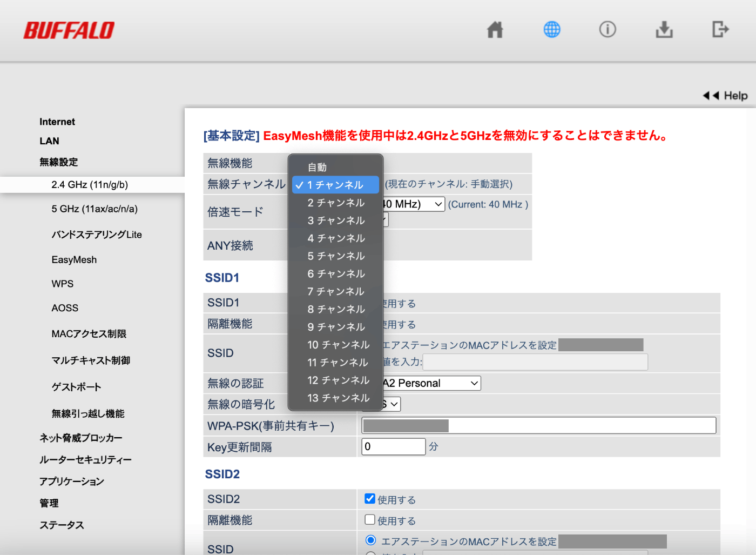Open AOSS sidebar item
This screenshot has height=555, width=756.
[65, 308]
